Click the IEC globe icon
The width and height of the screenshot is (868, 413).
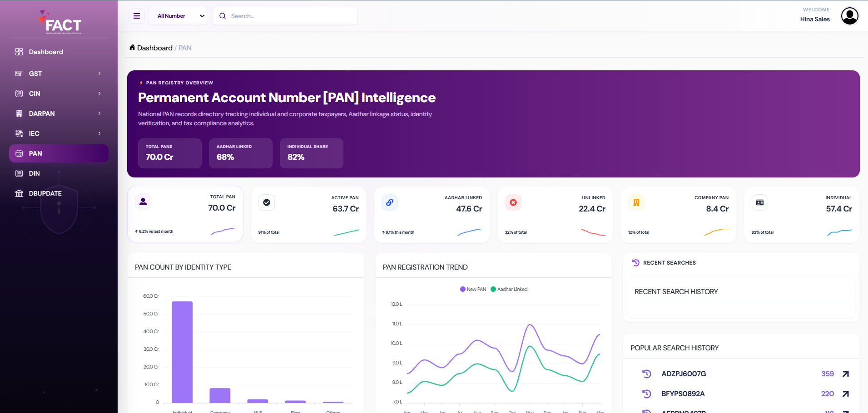point(19,133)
